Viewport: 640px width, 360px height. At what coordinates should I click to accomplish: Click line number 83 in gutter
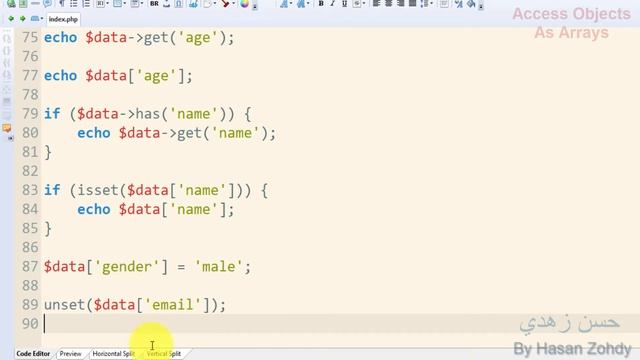30,190
